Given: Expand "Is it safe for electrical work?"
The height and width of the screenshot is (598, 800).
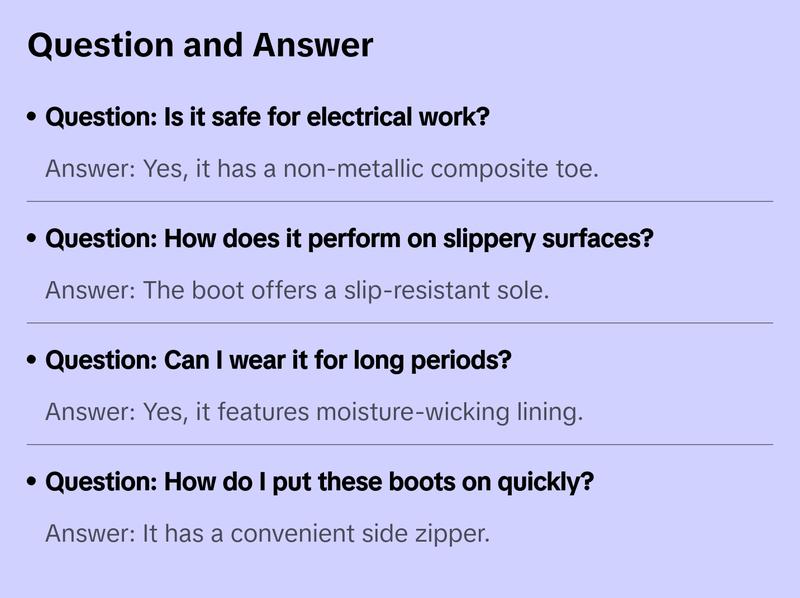Looking at the screenshot, I should (267, 118).
